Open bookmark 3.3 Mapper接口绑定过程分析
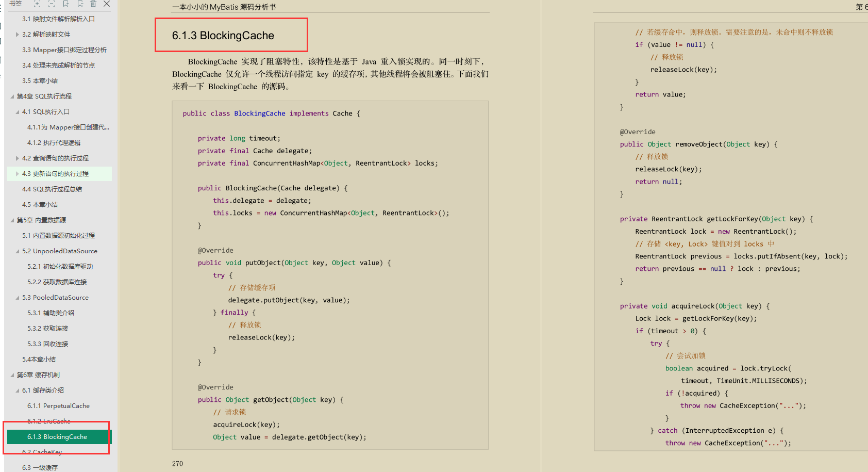868x472 pixels. pos(64,50)
